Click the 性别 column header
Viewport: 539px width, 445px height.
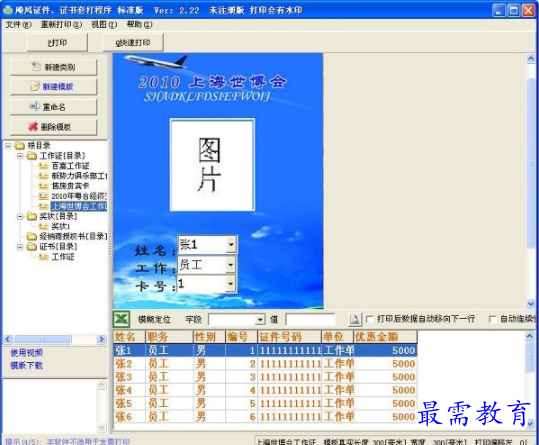(x=209, y=337)
